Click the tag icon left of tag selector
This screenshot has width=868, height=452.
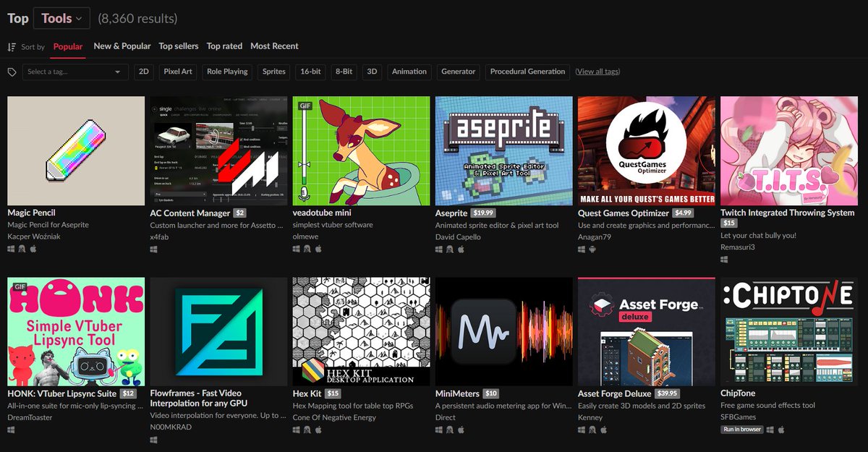pos(12,72)
